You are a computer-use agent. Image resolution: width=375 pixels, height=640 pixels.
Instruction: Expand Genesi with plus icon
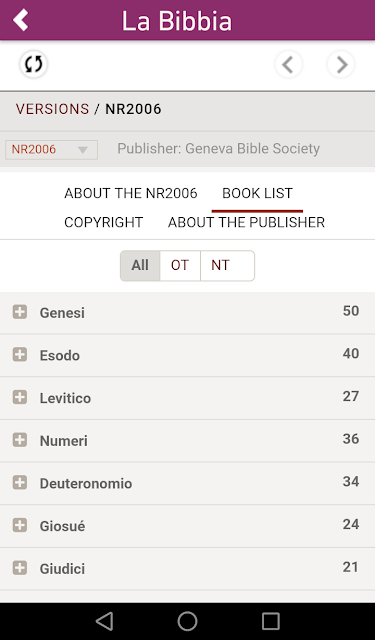[x=20, y=312]
